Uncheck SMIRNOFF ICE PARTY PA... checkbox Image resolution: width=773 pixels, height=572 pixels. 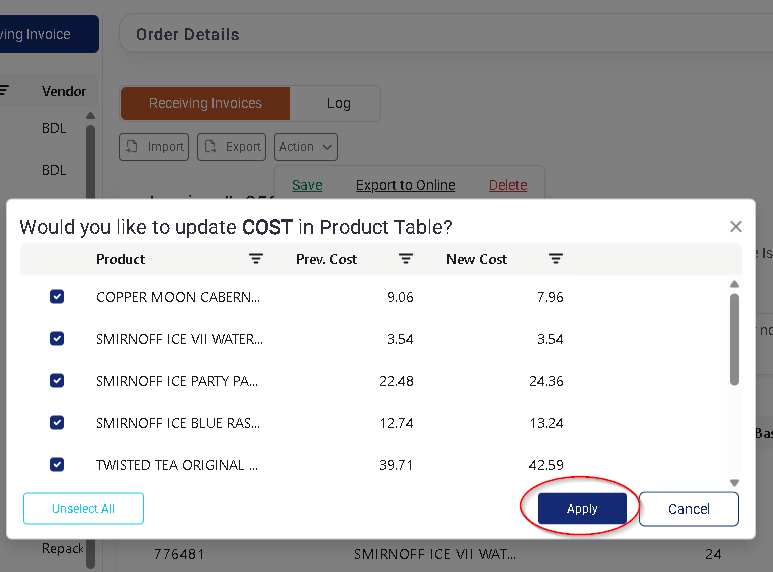[57, 381]
